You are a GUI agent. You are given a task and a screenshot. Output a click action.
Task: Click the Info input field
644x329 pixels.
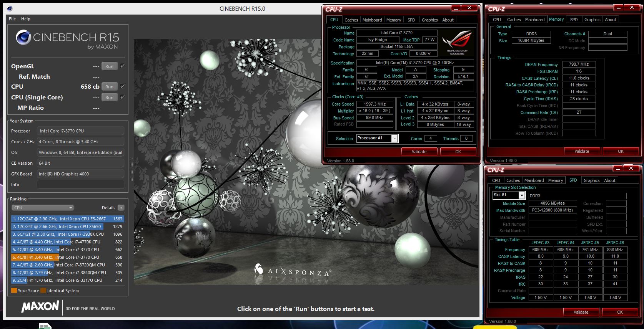(81, 185)
